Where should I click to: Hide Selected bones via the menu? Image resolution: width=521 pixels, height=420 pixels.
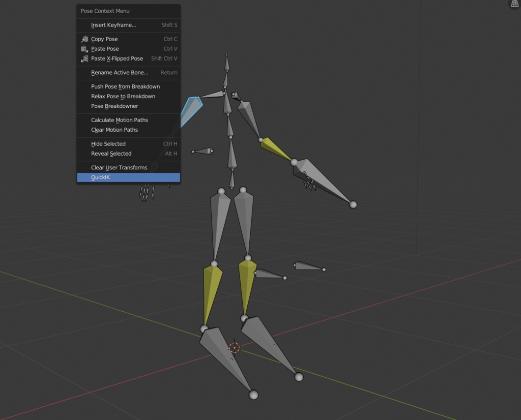pyautogui.click(x=109, y=144)
